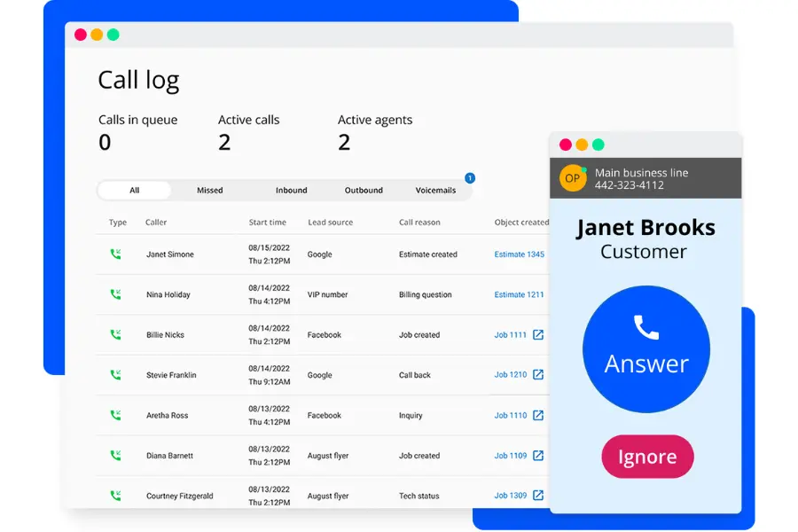Open the Job 1109 link

pos(511,456)
